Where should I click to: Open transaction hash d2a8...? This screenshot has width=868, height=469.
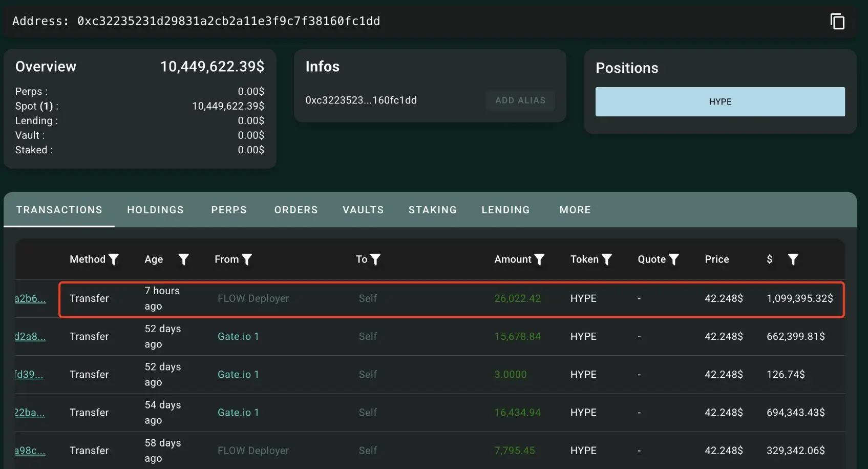(30, 336)
